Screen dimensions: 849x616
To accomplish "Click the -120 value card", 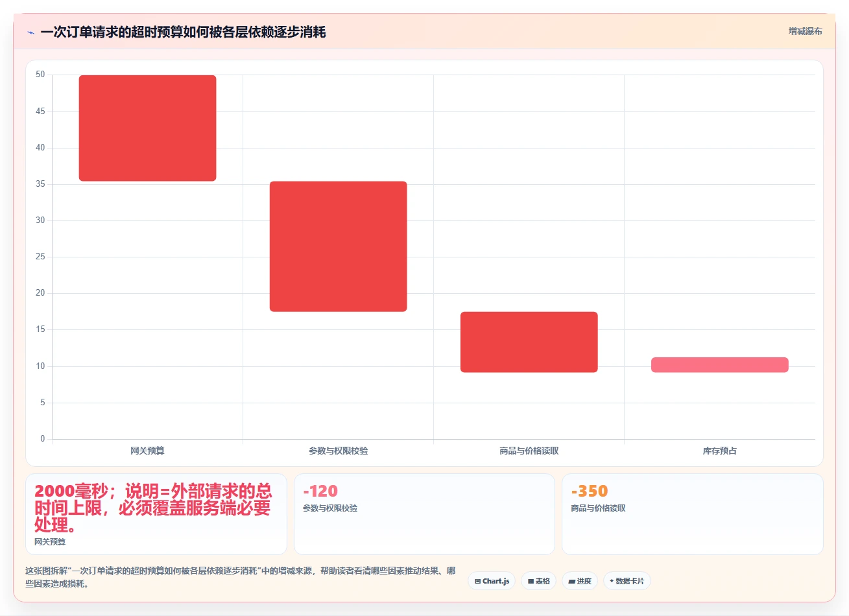I will pyautogui.click(x=424, y=514).
